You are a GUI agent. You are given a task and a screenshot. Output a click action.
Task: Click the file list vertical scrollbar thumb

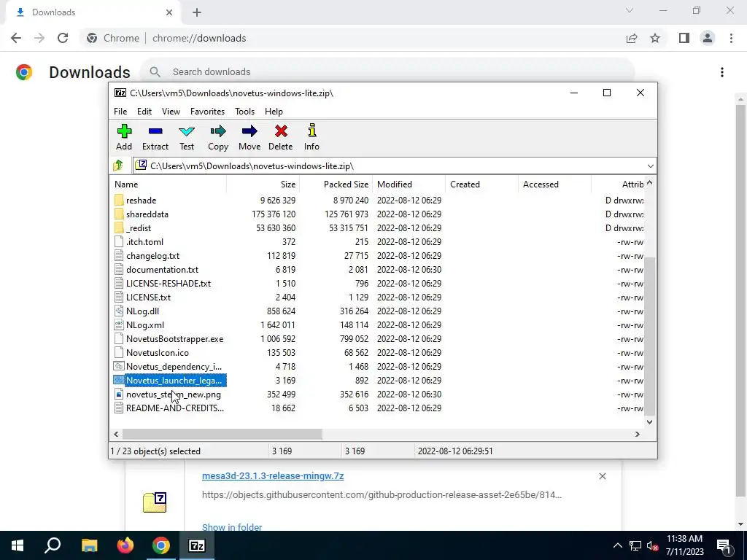(x=649, y=335)
